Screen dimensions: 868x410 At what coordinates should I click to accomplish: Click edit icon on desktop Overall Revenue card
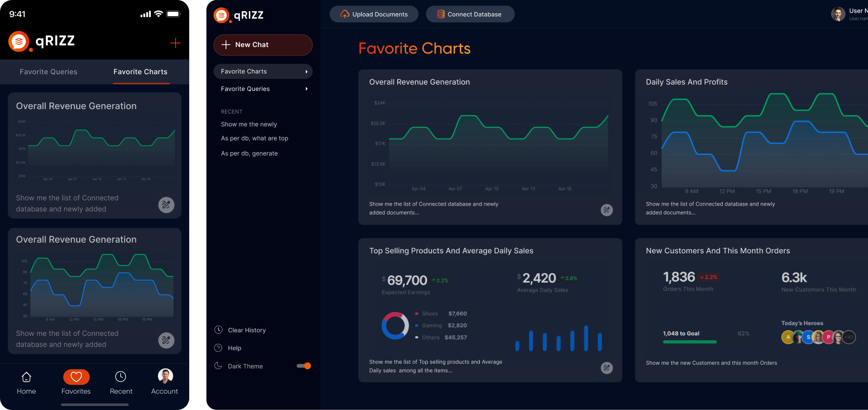(x=607, y=210)
